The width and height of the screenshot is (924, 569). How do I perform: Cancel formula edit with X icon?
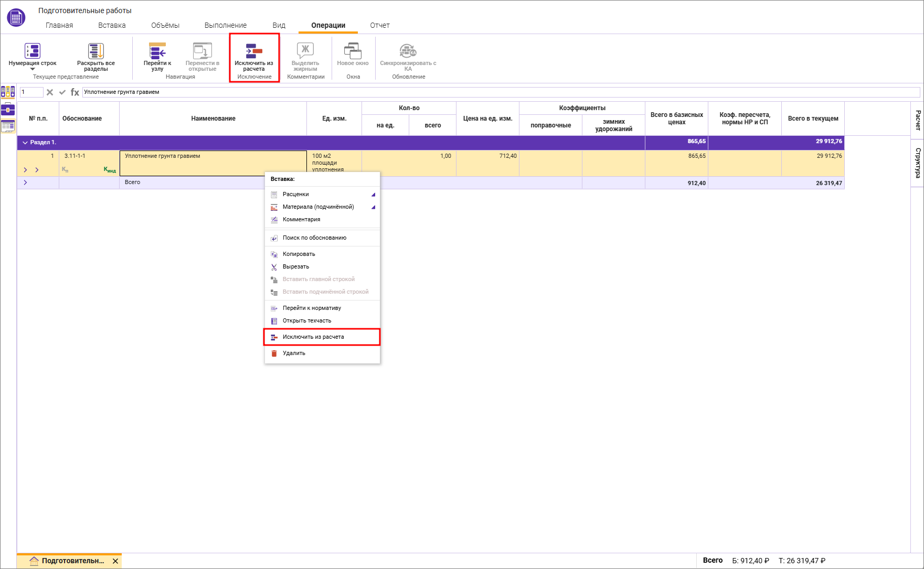click(x=50, y=92)
